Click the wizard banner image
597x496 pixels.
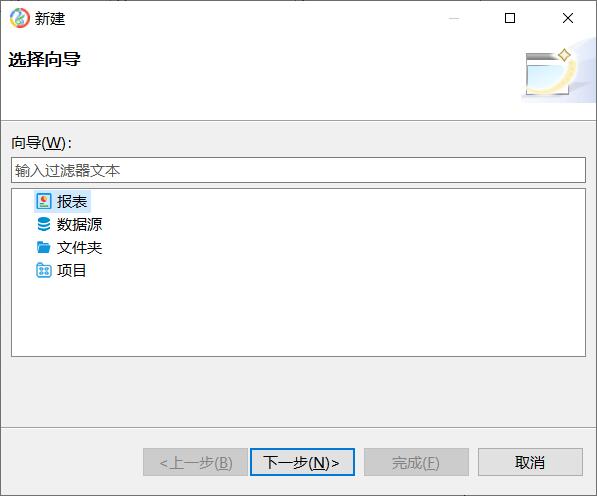point(558,71)
